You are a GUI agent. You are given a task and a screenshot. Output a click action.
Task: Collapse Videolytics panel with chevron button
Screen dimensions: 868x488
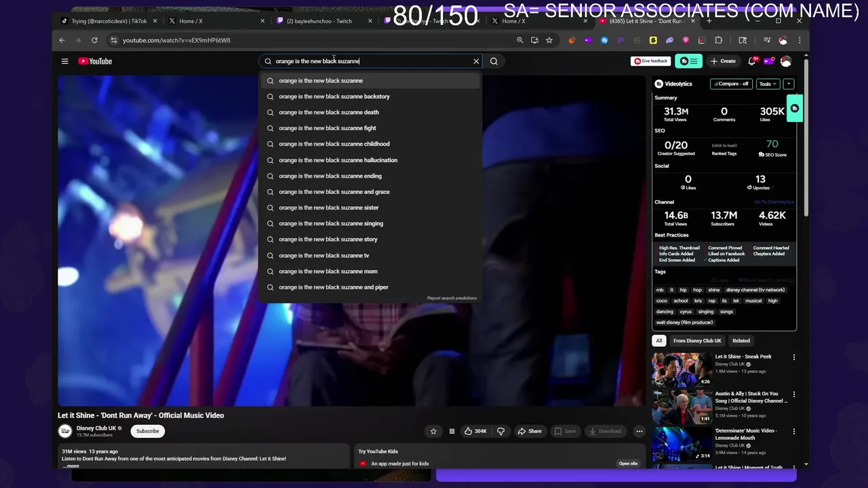(788, 84)
